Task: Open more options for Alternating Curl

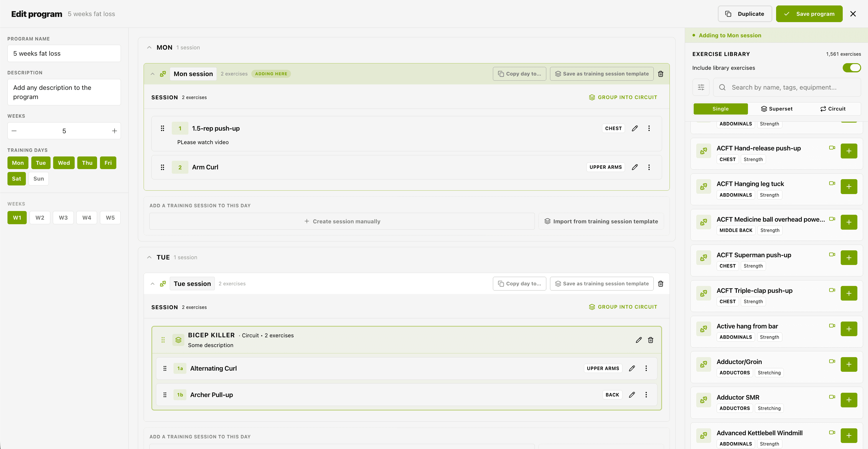Action: [646, 368]
